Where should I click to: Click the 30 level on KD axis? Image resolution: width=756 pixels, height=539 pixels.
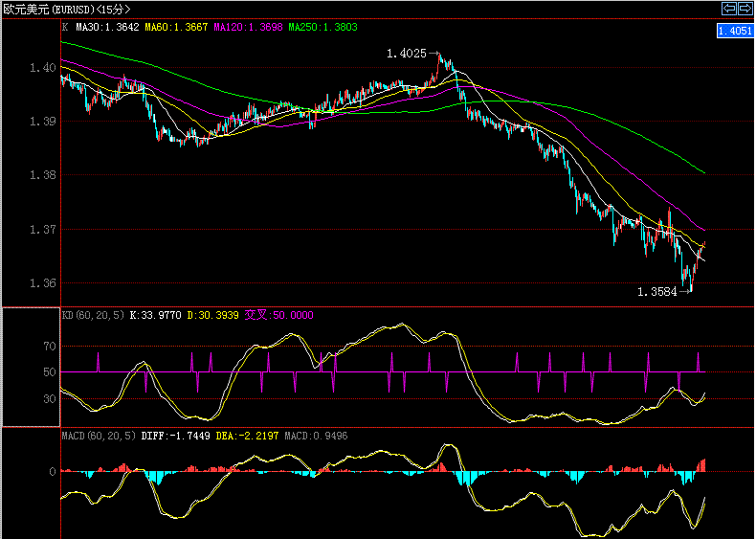coord(50,399)
